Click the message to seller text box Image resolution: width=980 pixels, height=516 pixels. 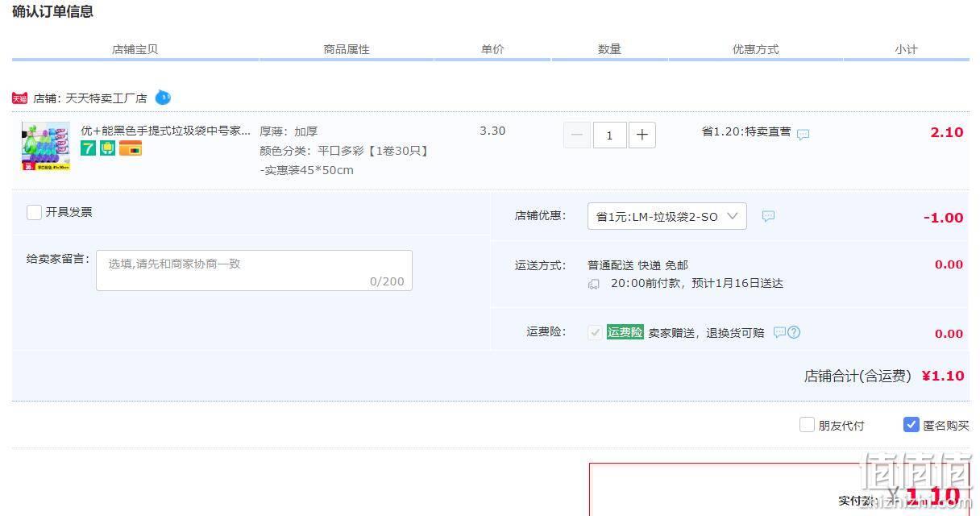point(254,270)
